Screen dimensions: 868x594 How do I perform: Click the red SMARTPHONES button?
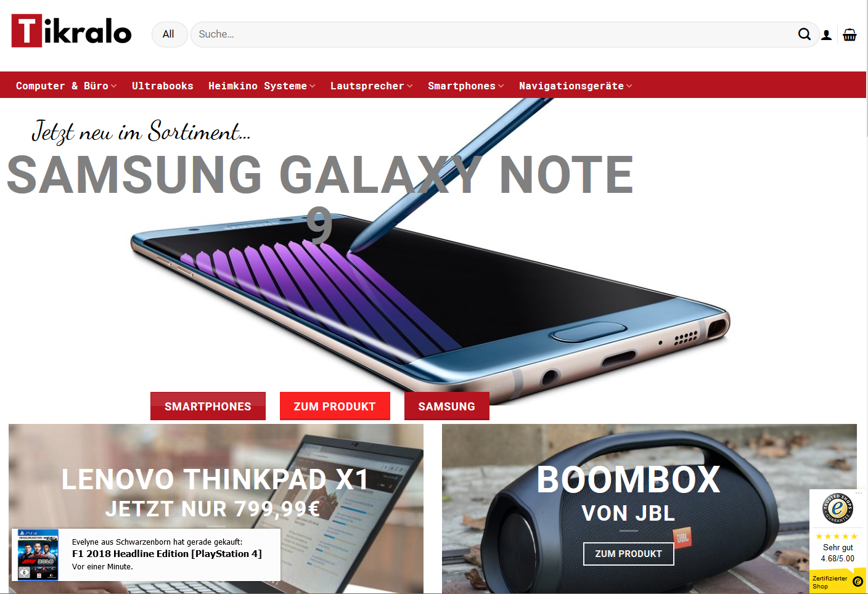pyautogui.click(x=208, y=406)
